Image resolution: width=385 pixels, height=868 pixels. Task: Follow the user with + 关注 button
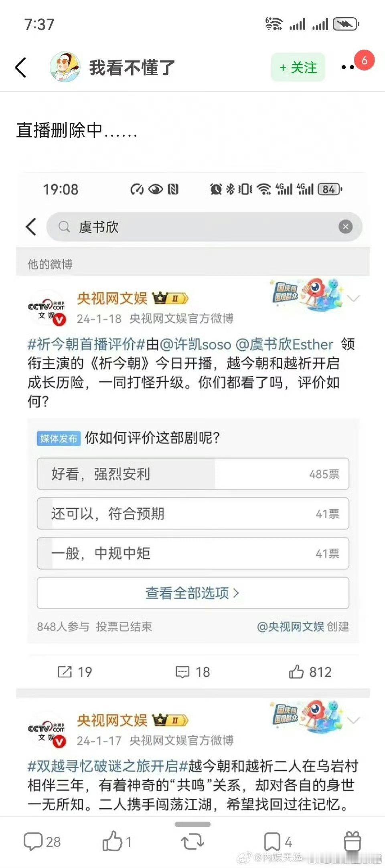tap(298, 67)
